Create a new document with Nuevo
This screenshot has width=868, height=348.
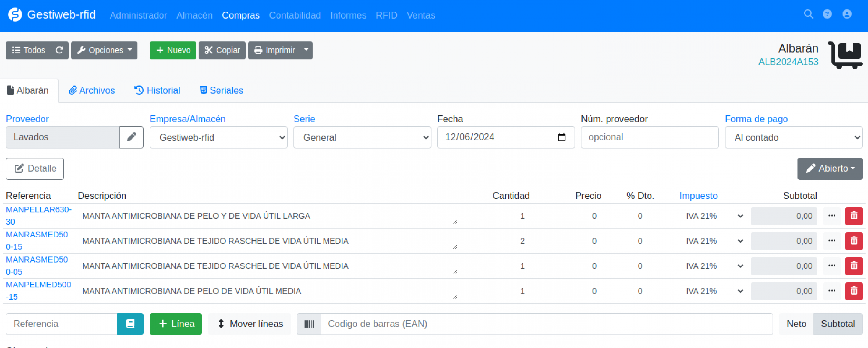(173, 50)
